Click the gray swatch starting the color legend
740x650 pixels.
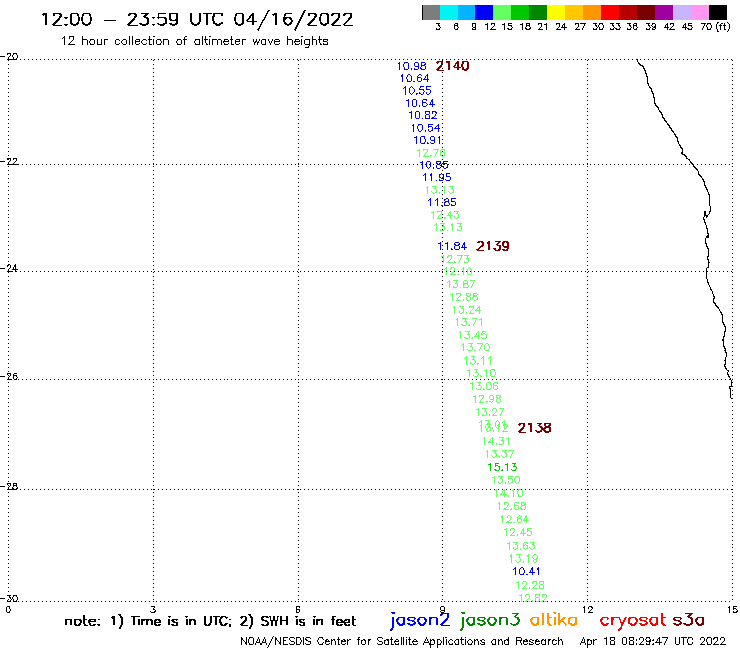tap(431, 12)
